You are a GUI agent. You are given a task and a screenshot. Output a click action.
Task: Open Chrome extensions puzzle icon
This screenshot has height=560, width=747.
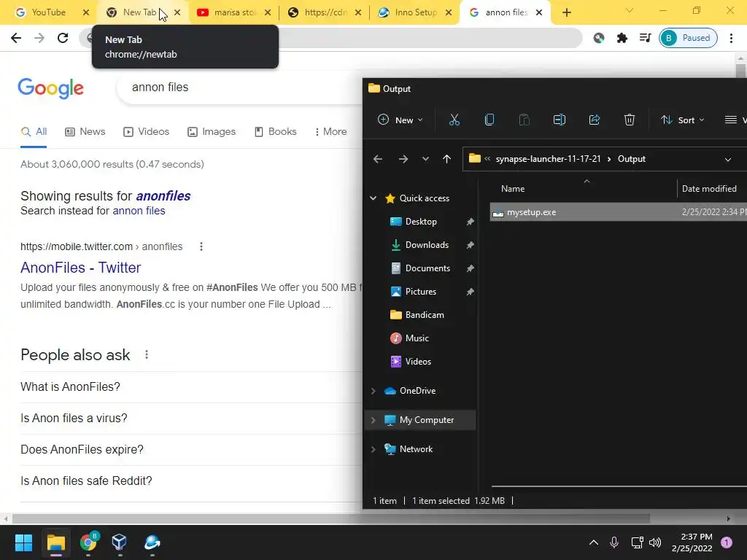[622, 38]
